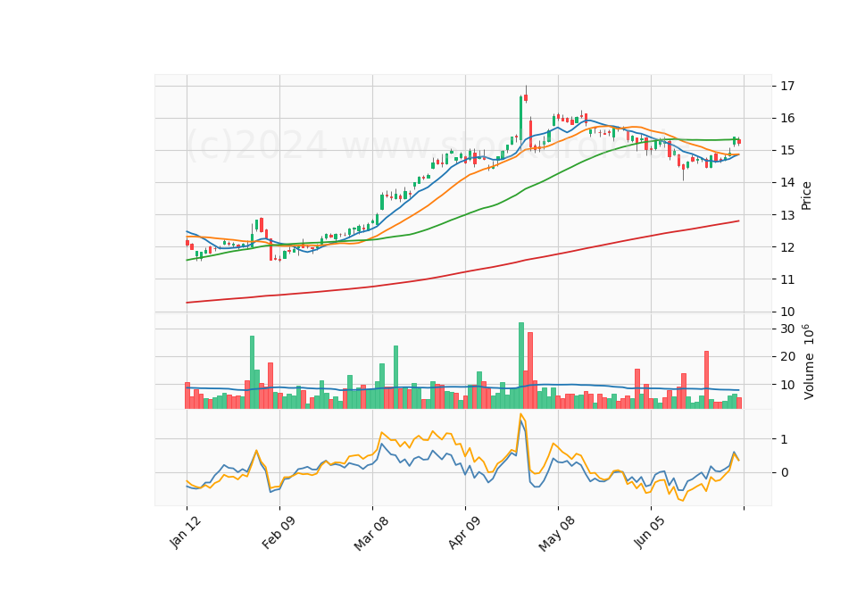Click the May 08 date label
The width and height of the screenshot is (857, 616).
tap(556, 534)
